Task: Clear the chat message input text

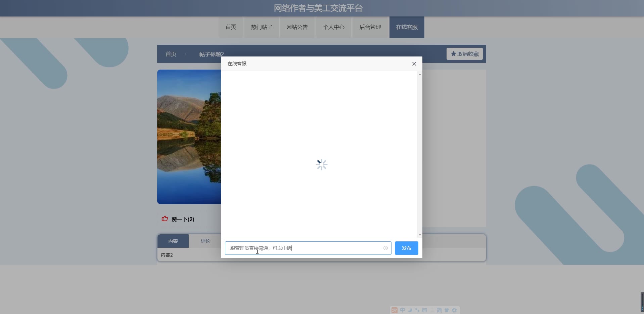Action: (385, 248)
